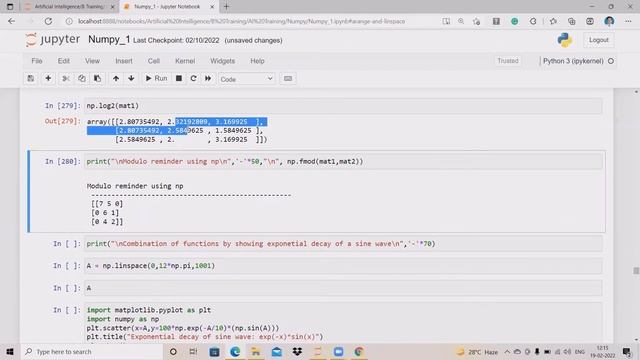
Task: Open the notification center icon
Action: 627,351
